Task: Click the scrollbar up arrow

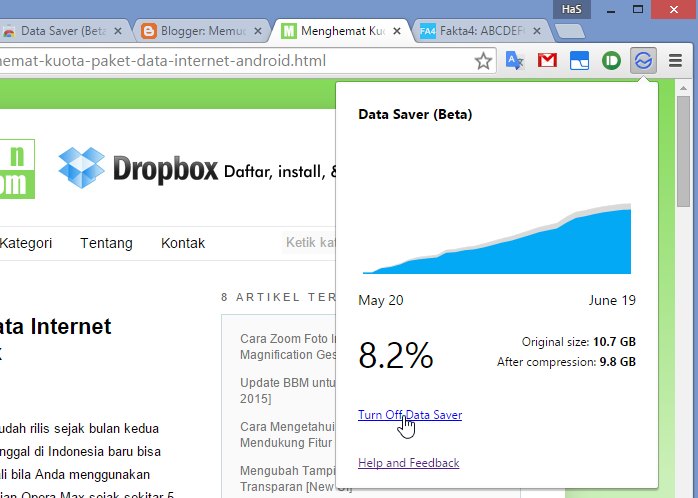Action: [683, 88]
